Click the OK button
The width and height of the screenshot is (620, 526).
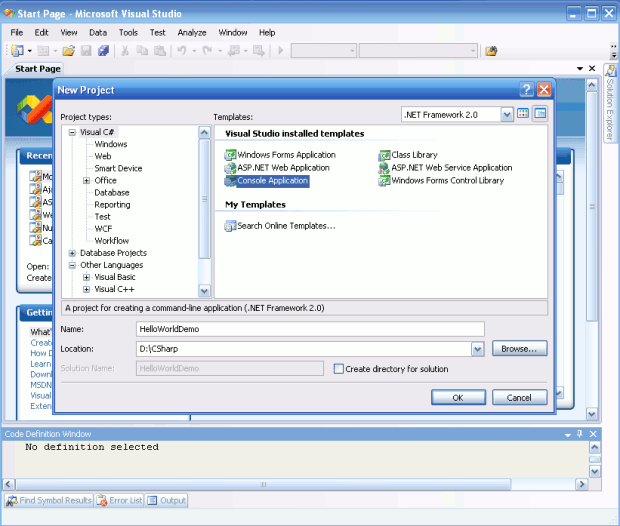pyautogui.click(x=458, y=397)
